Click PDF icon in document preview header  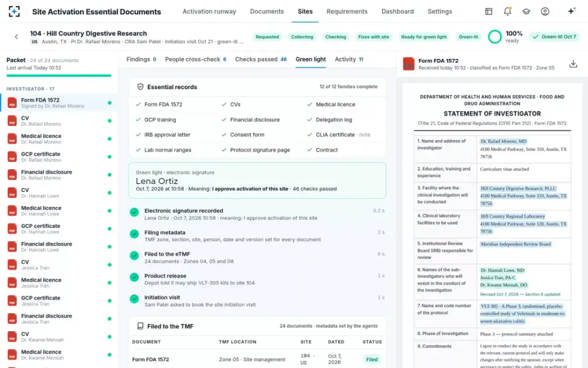coord(409,64)
